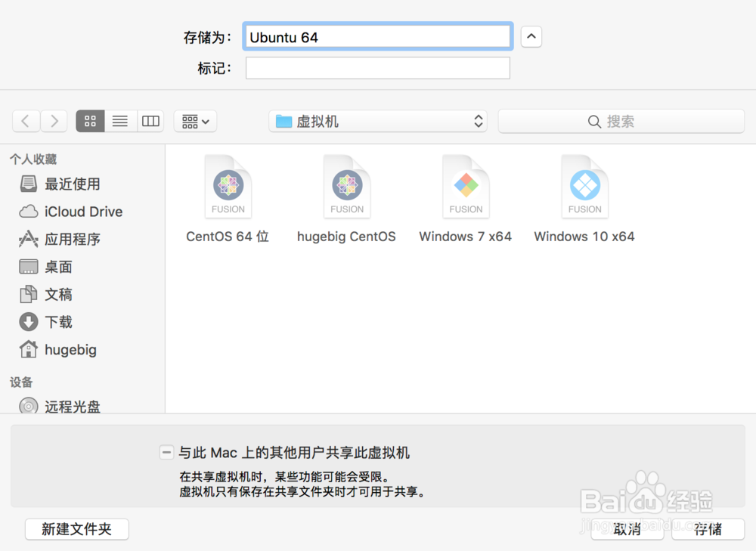This screenshot has height=551, width=756.
Task: Click the iCloud Drive cloud icon
Action: (x=29, y=212)
